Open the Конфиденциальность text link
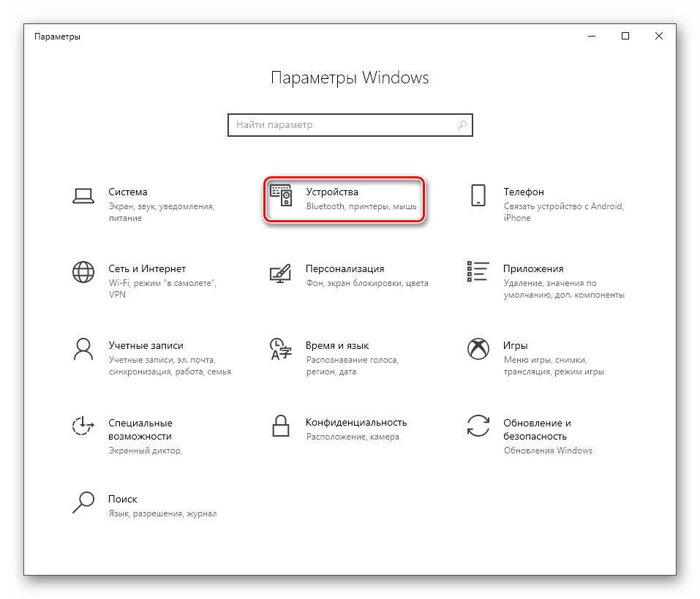The image size is (700, 599). [x=355, y=422]
